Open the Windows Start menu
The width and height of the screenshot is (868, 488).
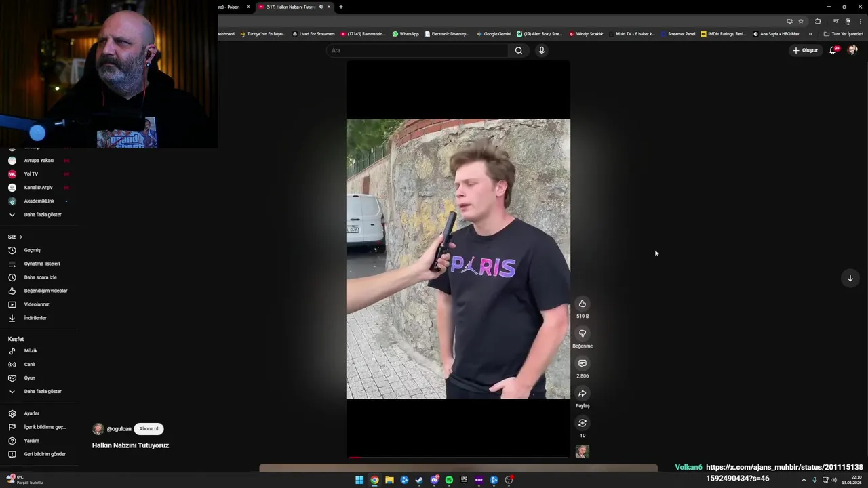click(x=359, y=480)
